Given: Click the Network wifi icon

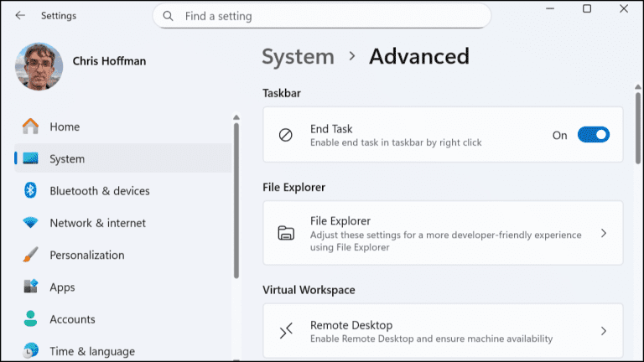Looking at the screenshot, I should [31, 223].
